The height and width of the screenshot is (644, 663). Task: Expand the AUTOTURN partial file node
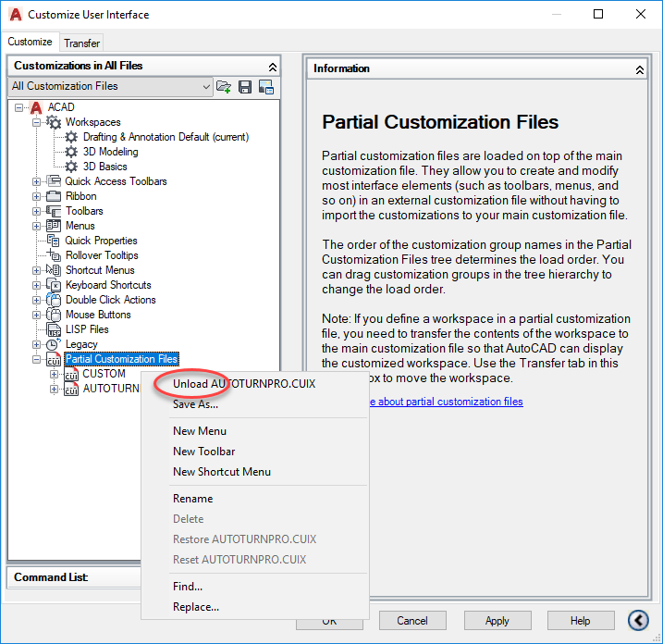point(54,389)
